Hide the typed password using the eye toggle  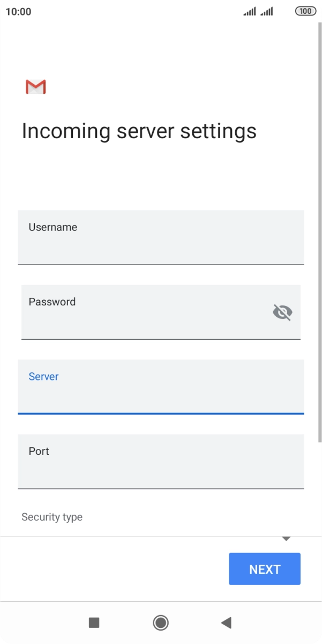(281, 312)
